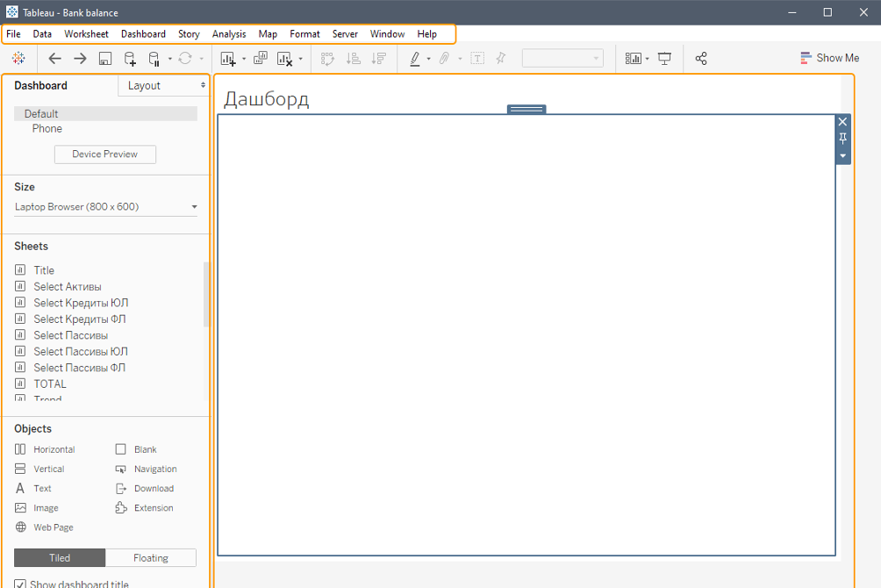This screenshot has height=588, width=881.
Task: Open the File menu
Action: (x=13, y=33)
